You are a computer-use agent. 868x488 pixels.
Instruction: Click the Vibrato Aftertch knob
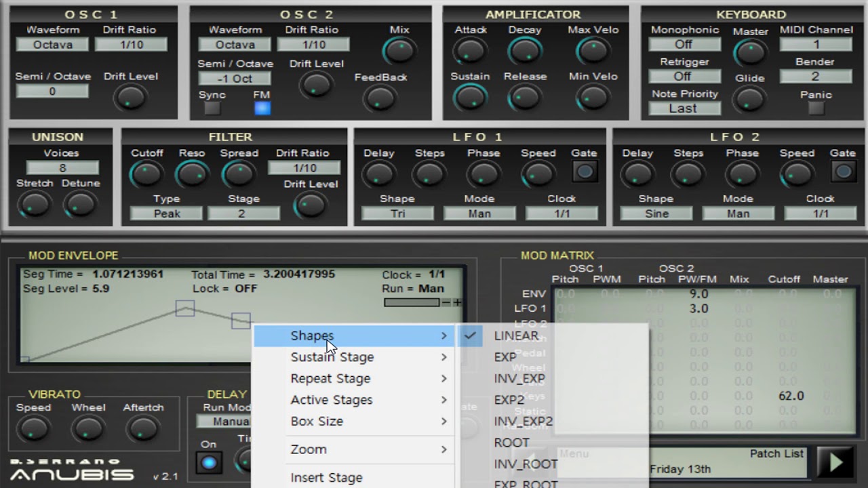click(143, 428)
